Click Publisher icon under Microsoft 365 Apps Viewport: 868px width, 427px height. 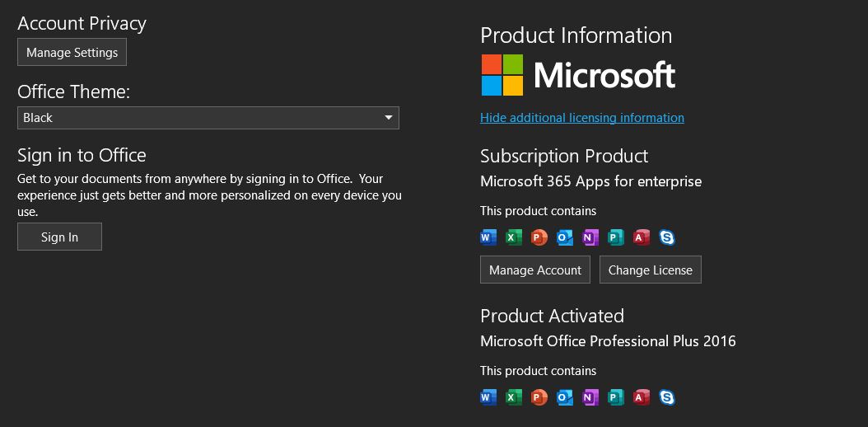tap(616, 237)
